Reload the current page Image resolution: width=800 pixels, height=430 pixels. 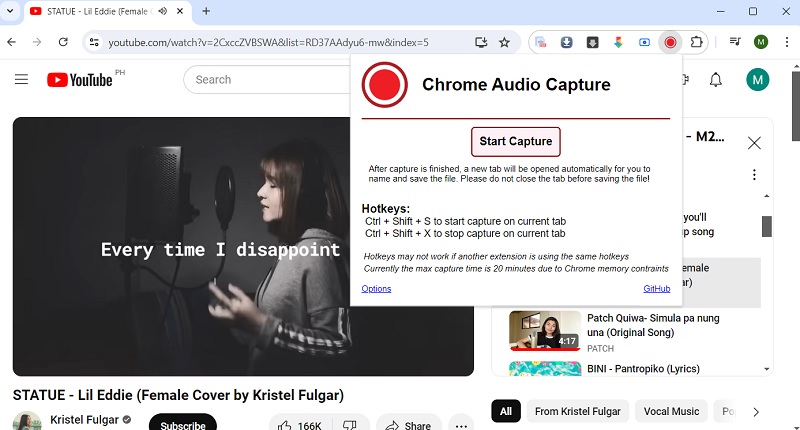point(63,42)
